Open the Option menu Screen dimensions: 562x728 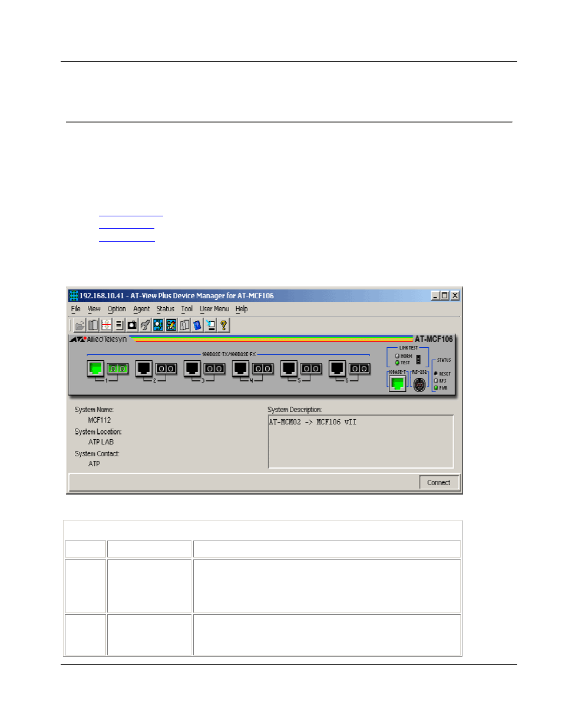(117, 309)
